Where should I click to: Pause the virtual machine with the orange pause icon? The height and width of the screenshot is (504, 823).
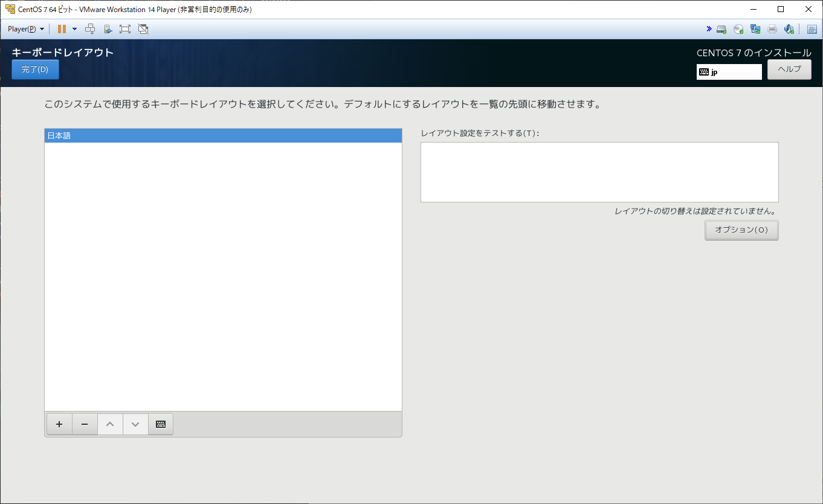click(x=62, y=29)
